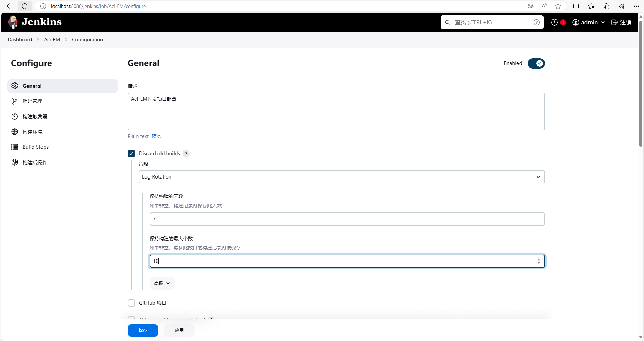Open the browser split screen icon

576,6
